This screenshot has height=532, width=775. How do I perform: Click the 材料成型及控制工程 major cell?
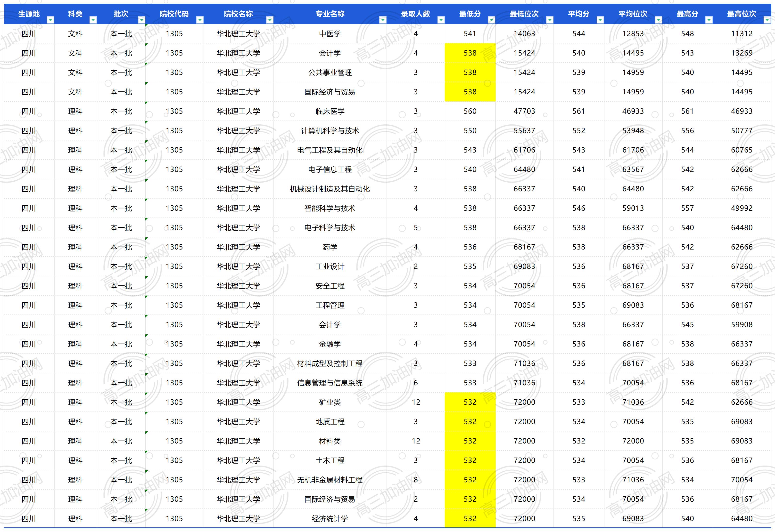[330, 363]
